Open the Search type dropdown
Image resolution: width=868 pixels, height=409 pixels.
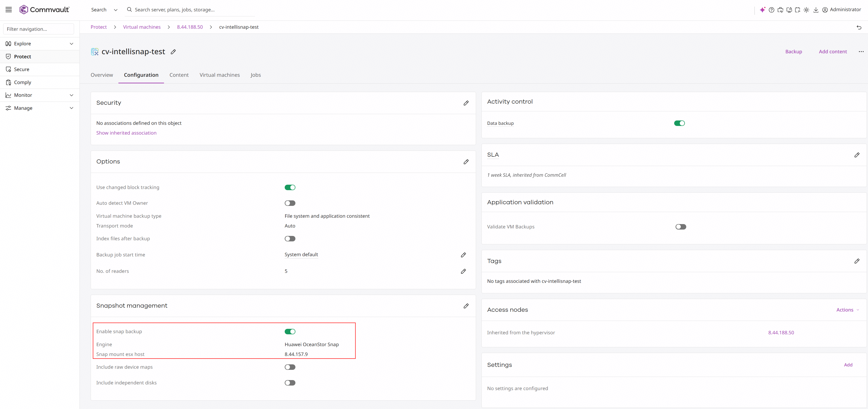104,10
